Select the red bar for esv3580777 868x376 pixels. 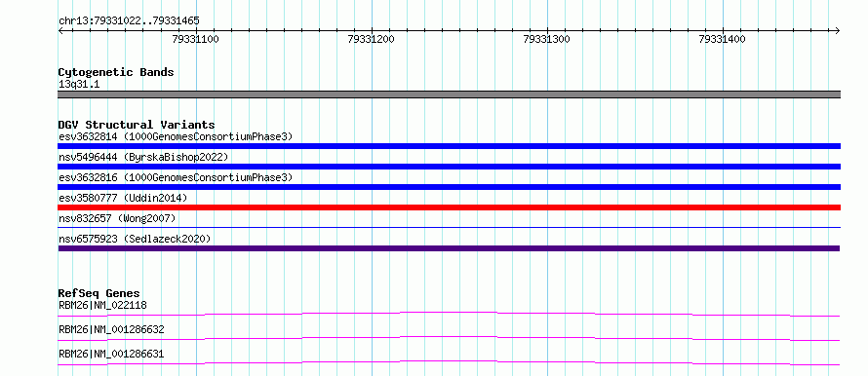point(449,207)
